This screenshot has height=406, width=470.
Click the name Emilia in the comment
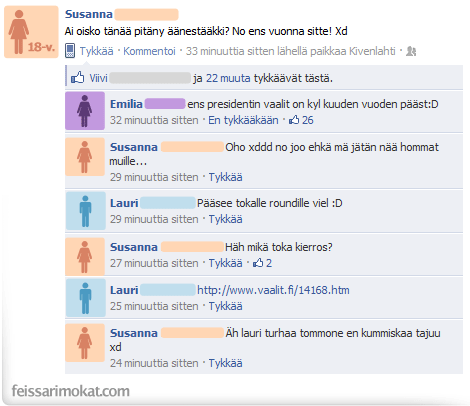coord(126,104)
